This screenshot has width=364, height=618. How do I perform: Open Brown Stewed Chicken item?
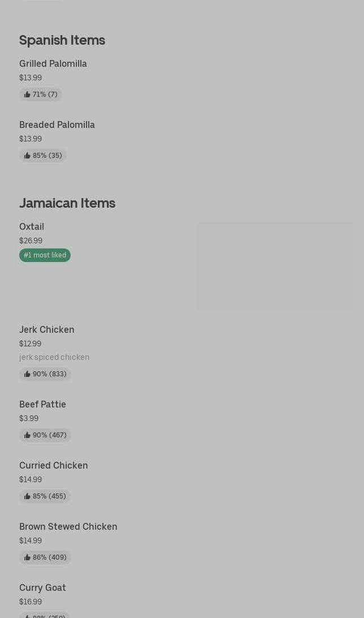click(68, 526)
